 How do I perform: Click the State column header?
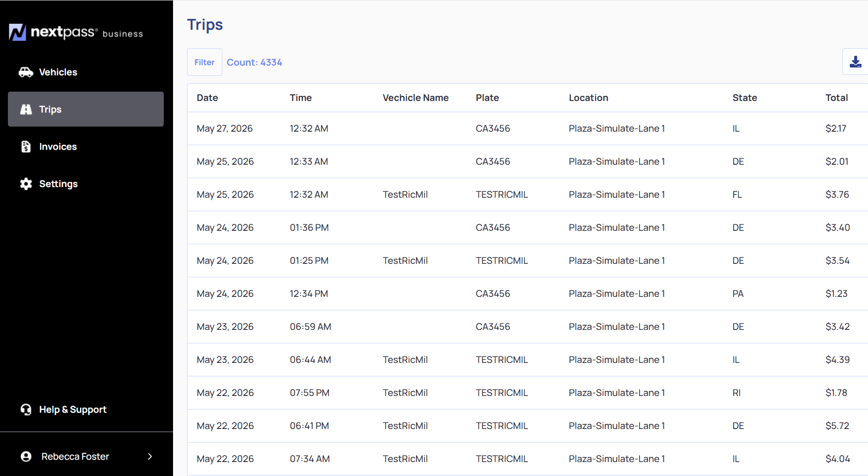point(745,98)
